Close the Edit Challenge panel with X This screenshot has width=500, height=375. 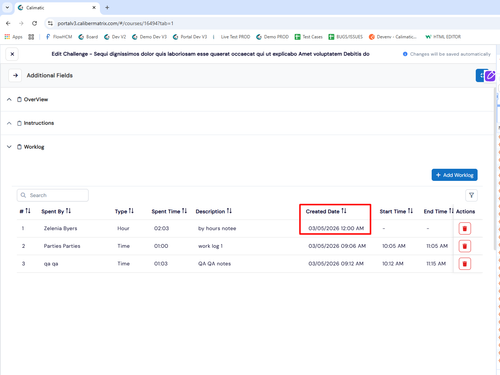(x=12, y=54)
